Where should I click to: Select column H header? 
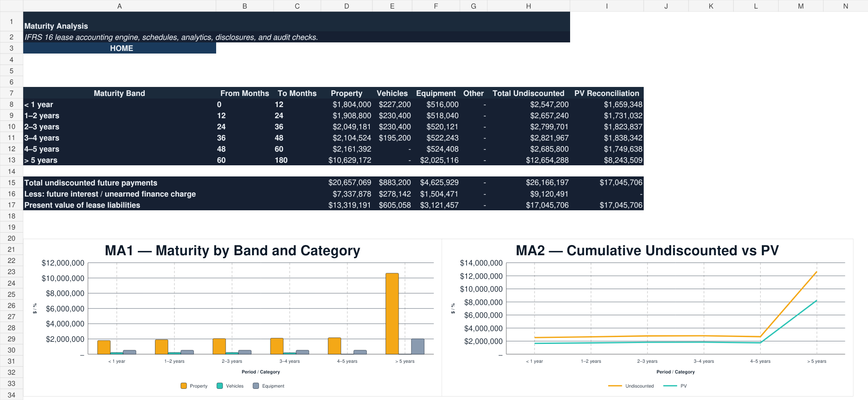pyautogui.click(x=529, y=6)
